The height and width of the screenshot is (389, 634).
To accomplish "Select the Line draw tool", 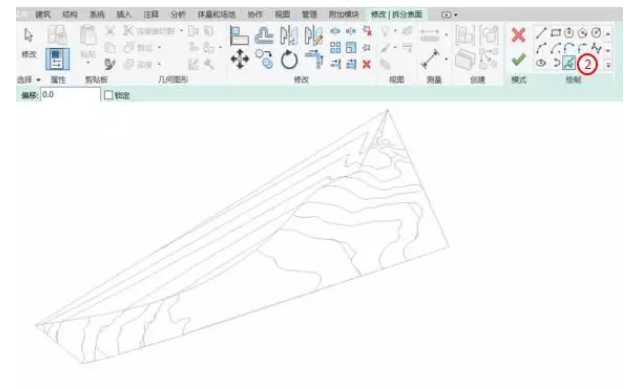I will pyautogui.click(x=541, y=33).
